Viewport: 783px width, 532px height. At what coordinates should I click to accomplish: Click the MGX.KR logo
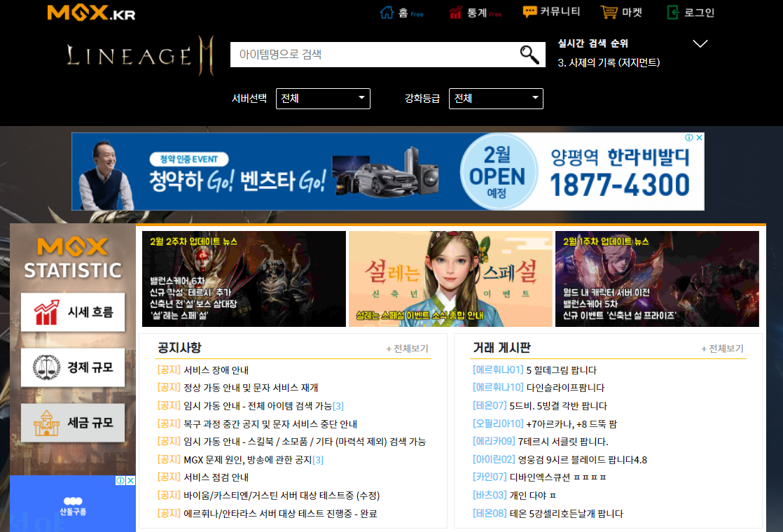pos(91,13)
